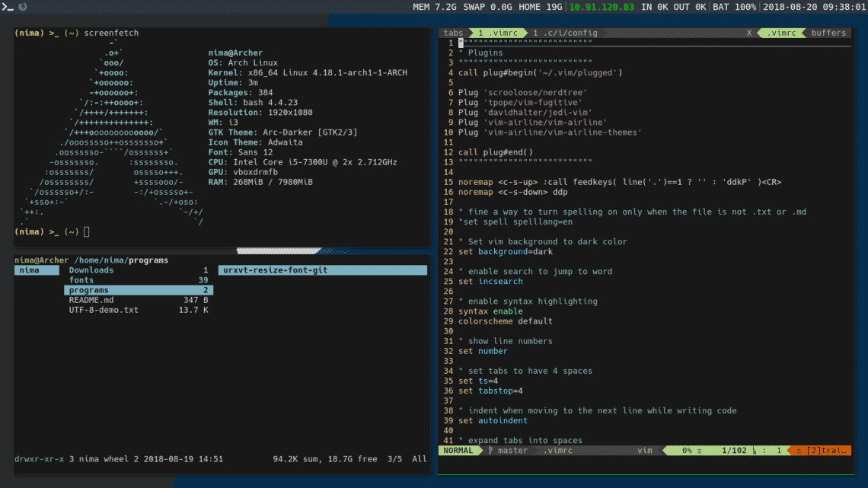868x488 pixels.
Task: Click the NORMAL mode segment in the airline bar
Action: pos(457,450)
